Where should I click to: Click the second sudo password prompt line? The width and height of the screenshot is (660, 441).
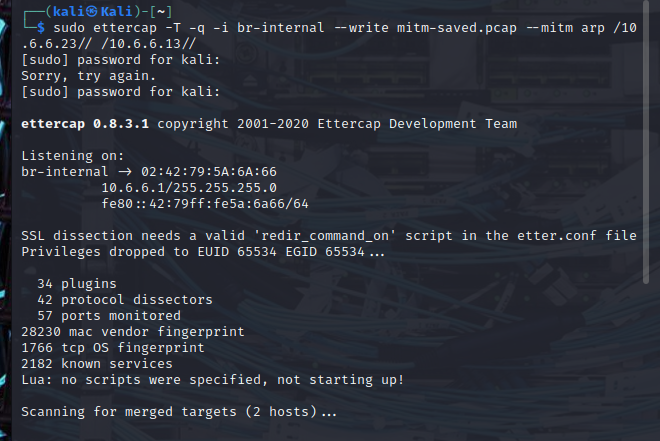[121, 92]
